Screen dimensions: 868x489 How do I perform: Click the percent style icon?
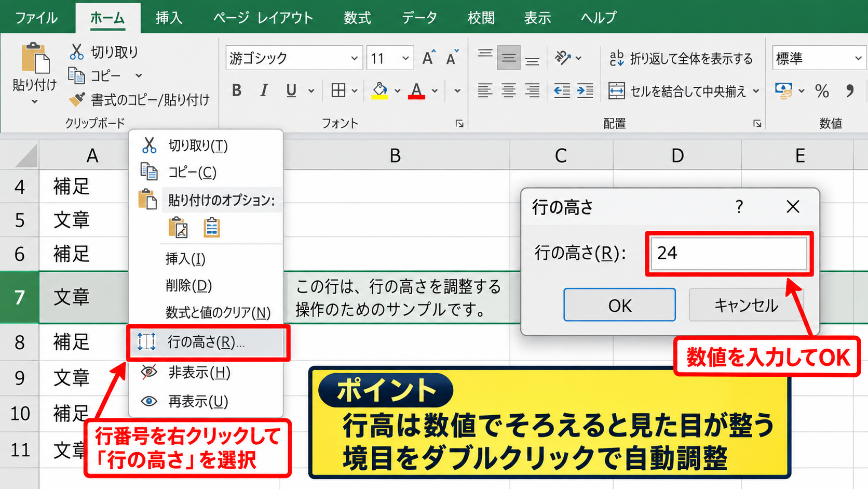pos(822,91)
